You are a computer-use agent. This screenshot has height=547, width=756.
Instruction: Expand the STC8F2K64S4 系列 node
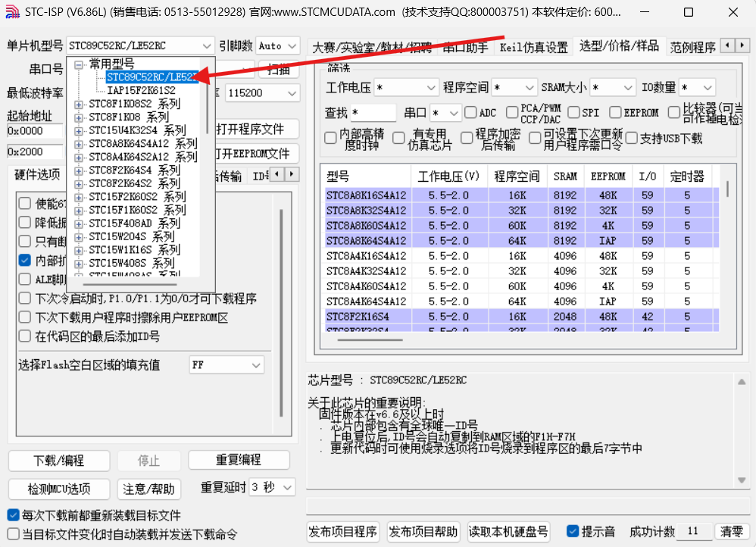click(79, 170)
